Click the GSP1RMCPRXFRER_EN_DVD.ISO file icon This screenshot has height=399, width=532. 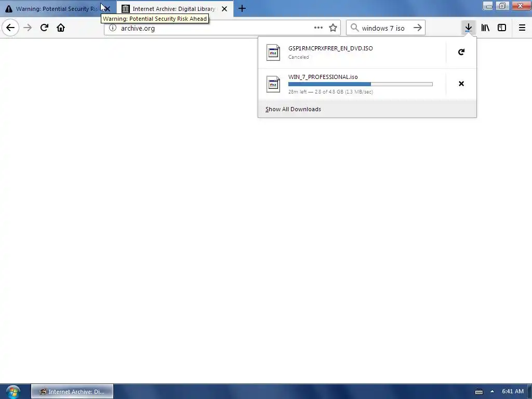tap(273, 52)
